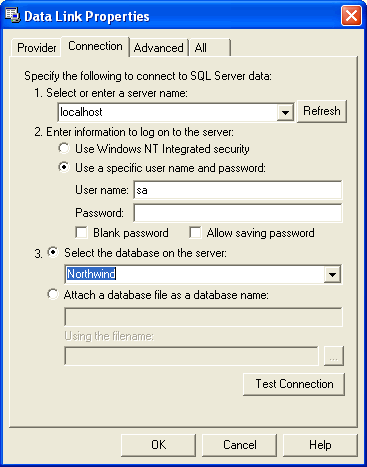
Task: Close the Data Link Properties dialog
Action: point(351,16)
